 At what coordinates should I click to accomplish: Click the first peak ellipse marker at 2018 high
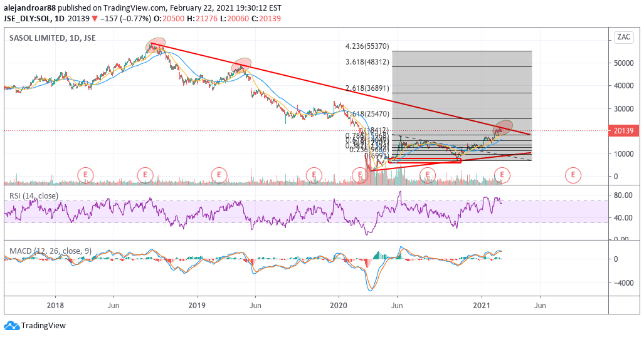(x=156, y=45)
